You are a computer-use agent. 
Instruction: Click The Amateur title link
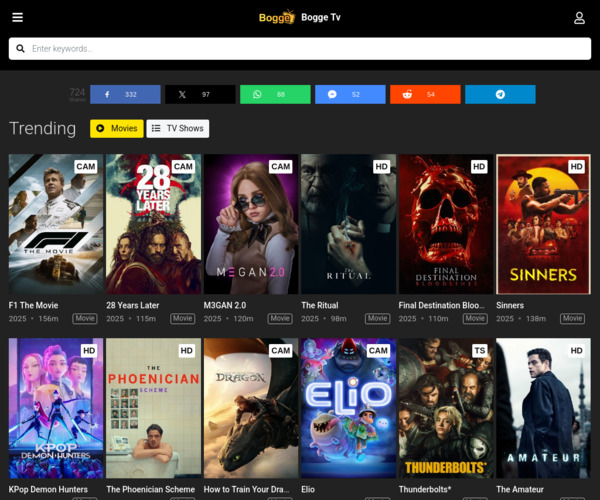(x=520, y=489)
